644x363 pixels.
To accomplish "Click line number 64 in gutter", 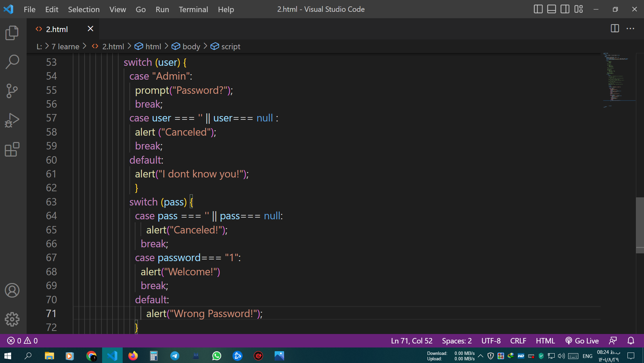I will [51, 216].
